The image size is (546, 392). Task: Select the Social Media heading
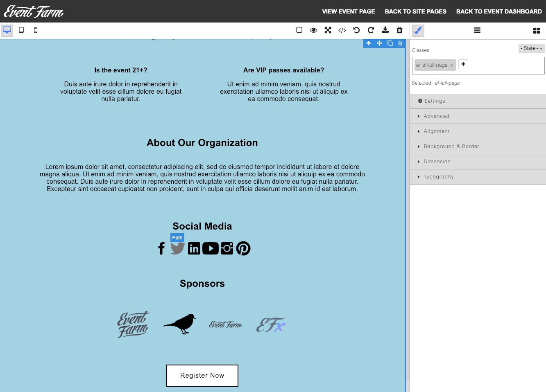202,226
